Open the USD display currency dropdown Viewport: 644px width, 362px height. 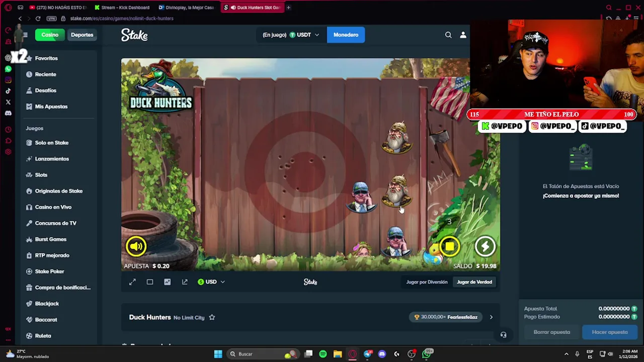(211, 282)
